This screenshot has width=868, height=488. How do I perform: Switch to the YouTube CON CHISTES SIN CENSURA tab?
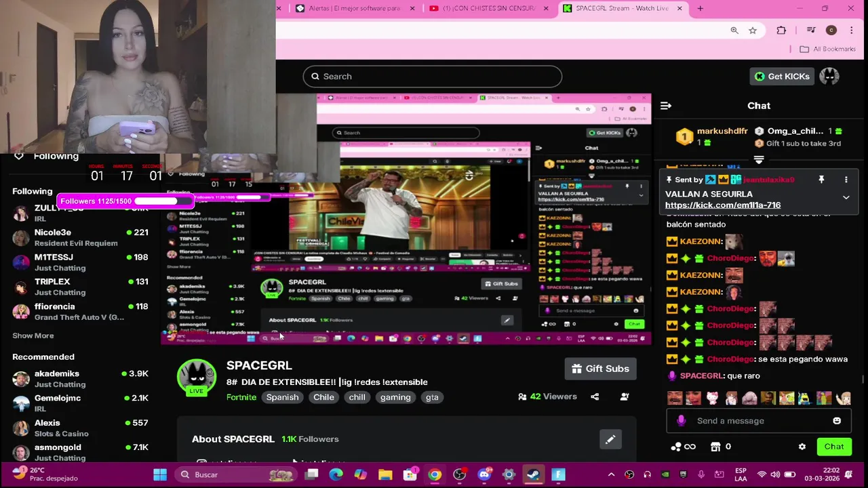click(488, 8)
